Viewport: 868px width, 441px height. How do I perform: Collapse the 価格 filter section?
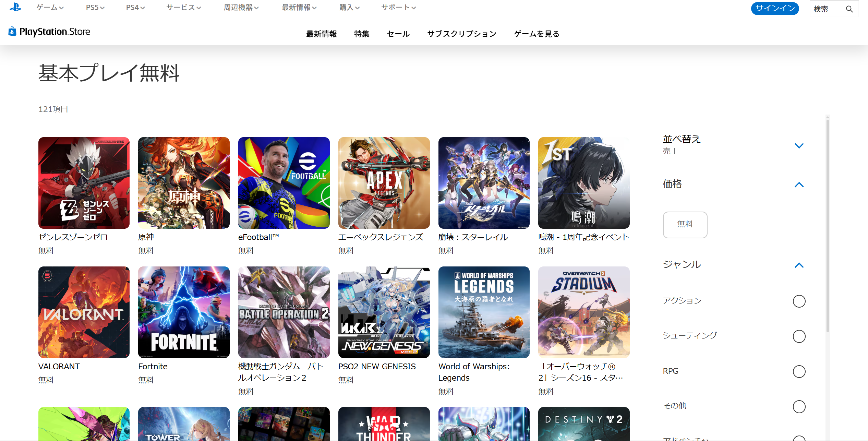point(799,184)
